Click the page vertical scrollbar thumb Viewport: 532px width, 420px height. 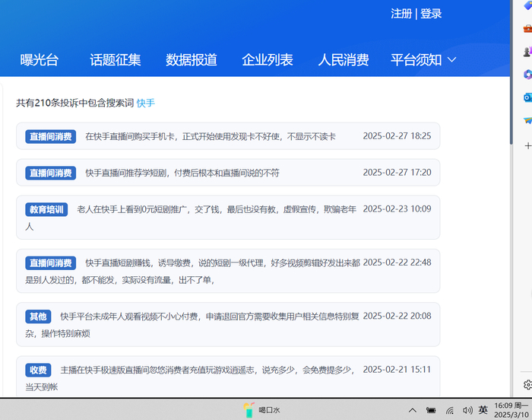pyautogui.click(x=511, y=72)
